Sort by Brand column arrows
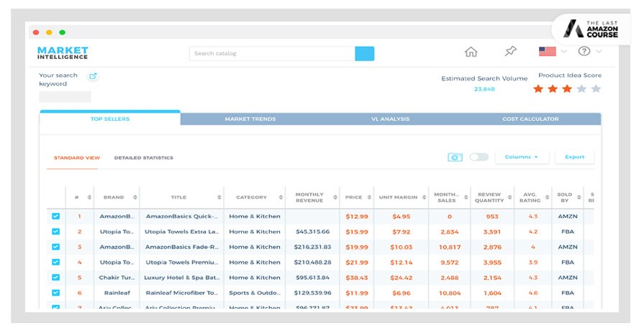 coord(135,198)
